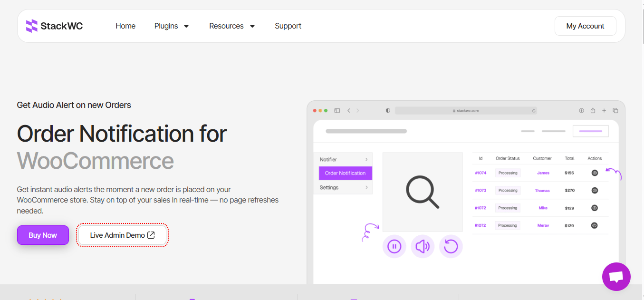Expand the Plugins dropdown menu
The height and width of the screenshot is (300, 644).
172,26
